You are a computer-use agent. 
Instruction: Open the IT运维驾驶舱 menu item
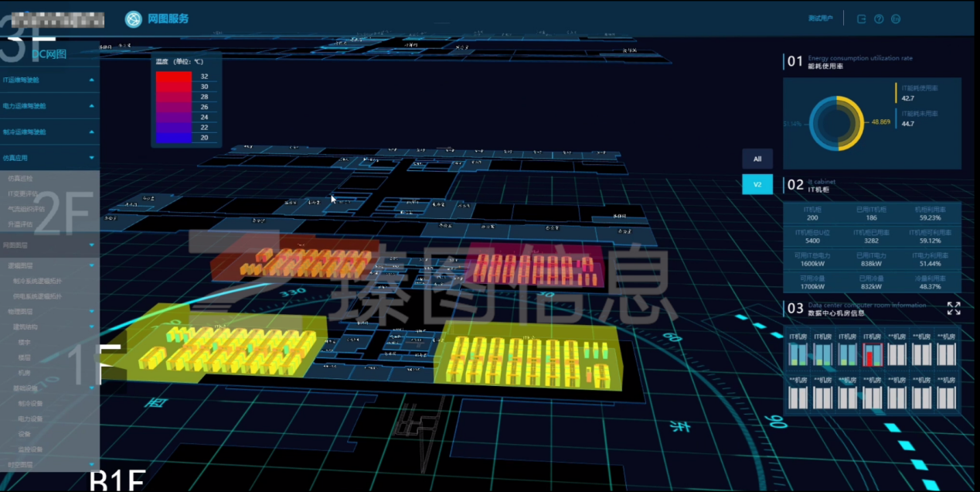(x=49, y=80)
